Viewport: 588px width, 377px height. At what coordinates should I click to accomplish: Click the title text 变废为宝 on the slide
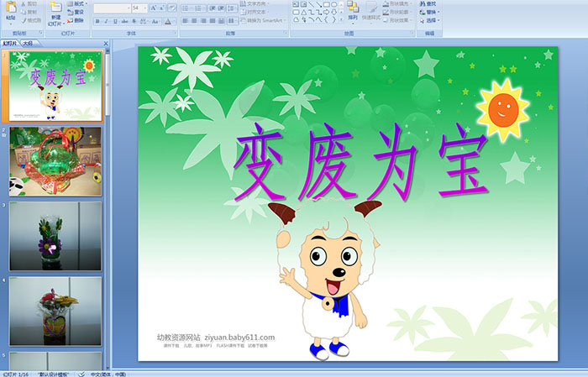pos(361,162)
